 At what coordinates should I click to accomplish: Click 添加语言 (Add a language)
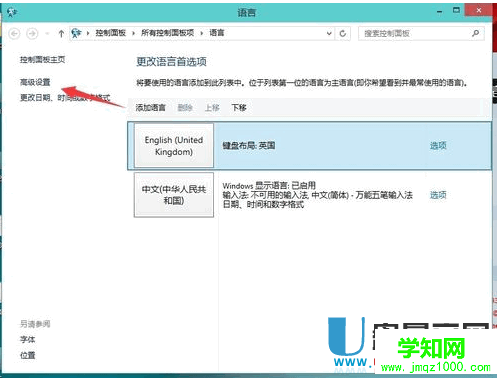[150, 108]
